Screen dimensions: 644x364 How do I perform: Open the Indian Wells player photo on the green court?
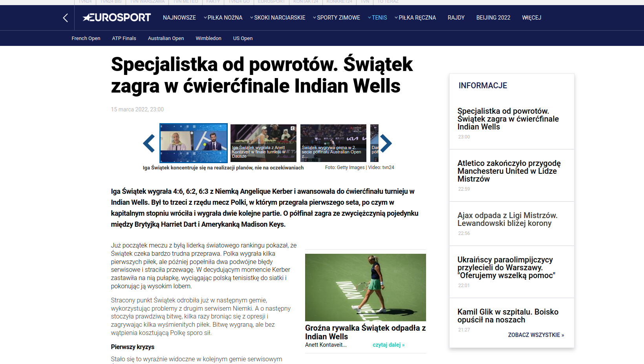(366, 288)
